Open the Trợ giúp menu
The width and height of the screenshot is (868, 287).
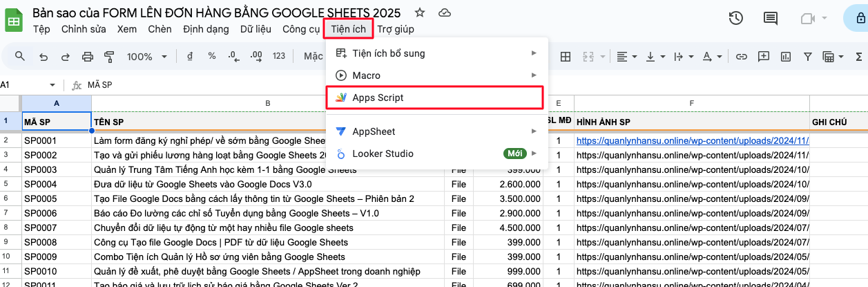point(396,29)
